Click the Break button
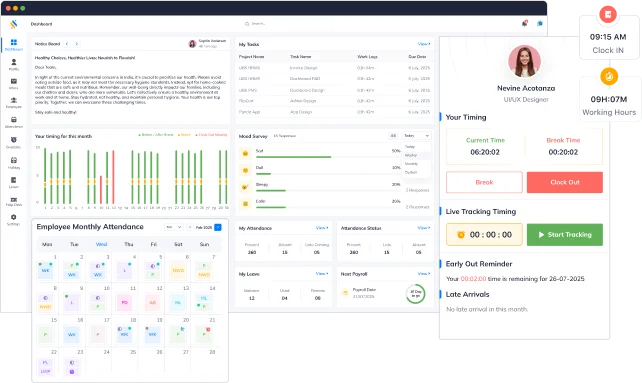 click(x=484, y=182)
